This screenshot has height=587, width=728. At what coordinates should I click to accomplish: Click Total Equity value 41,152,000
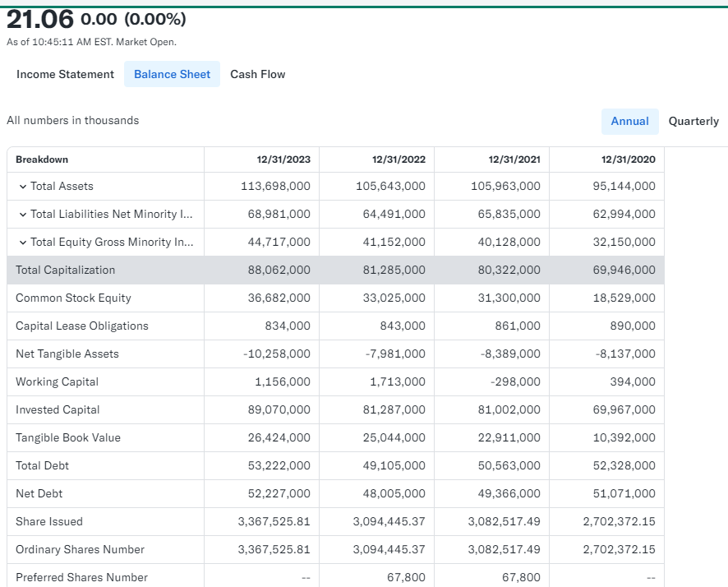394,242
